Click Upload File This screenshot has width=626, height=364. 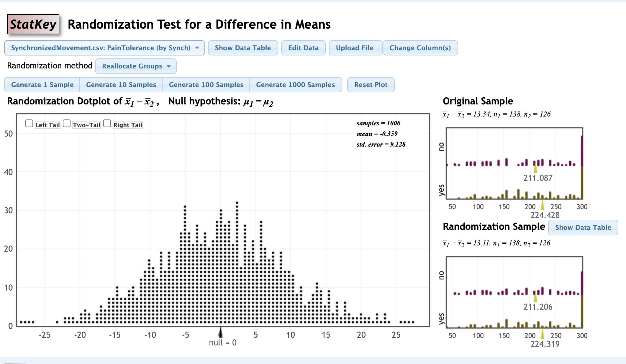[355, 47]
